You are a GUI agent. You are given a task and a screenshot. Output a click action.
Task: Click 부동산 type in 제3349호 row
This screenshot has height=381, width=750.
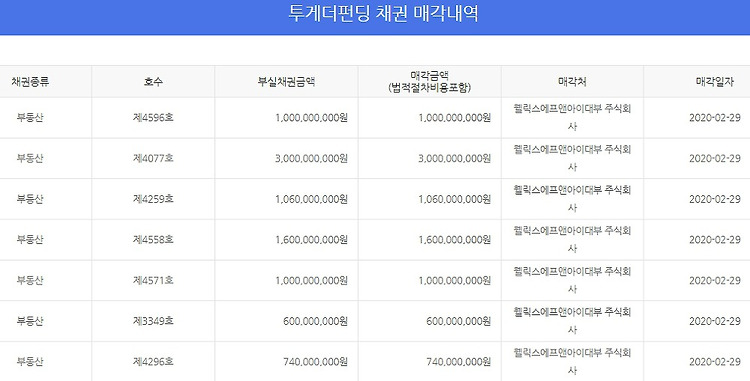tap(30, 321)
